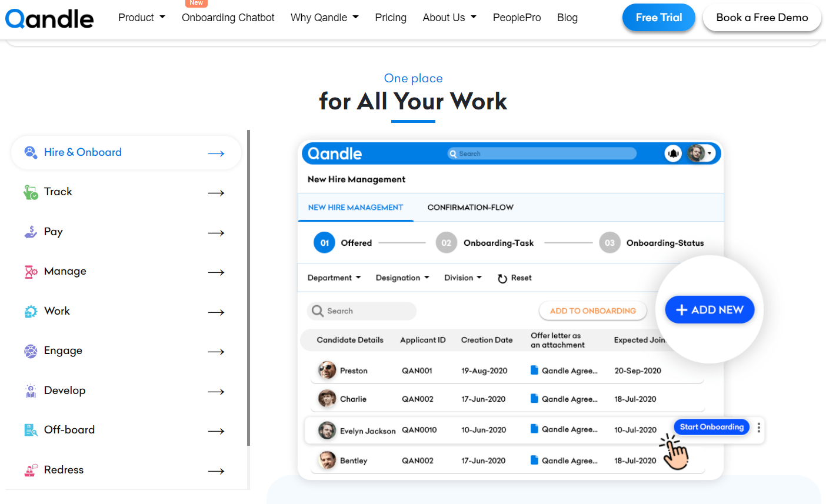Click applicant ID QAN001
826x504 pixels.
pos(417,371)
